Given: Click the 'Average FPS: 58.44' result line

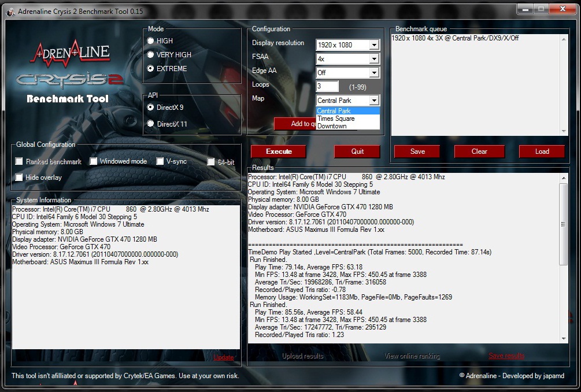Looking at the screenshot, I should [x=309, y=312].
